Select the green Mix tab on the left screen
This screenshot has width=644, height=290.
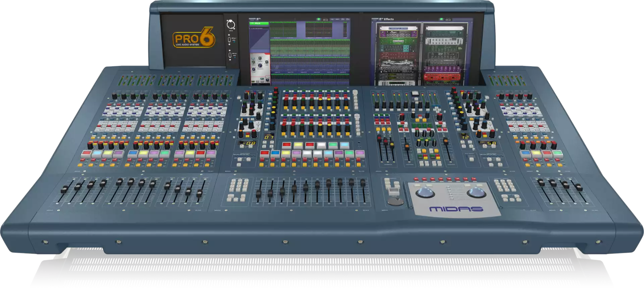coord(259,23)
